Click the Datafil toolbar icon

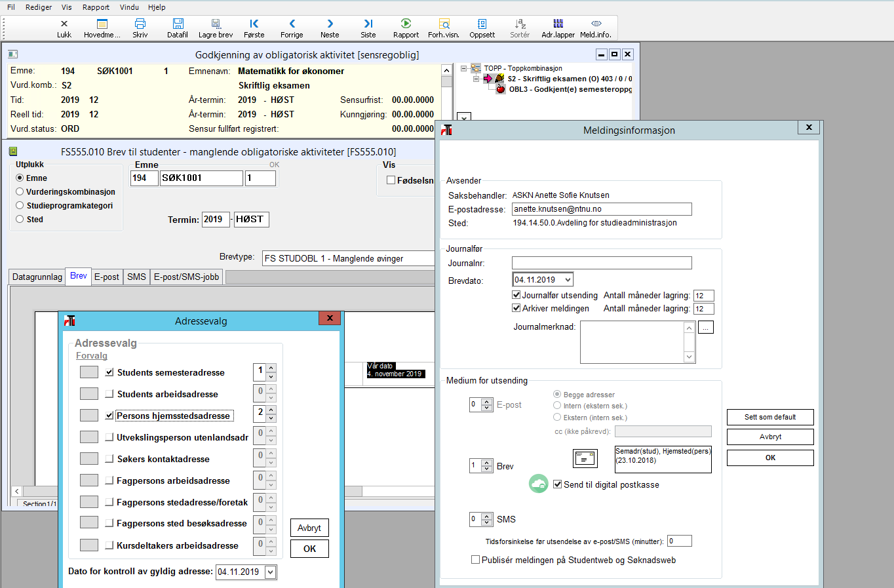click(178, 24)
